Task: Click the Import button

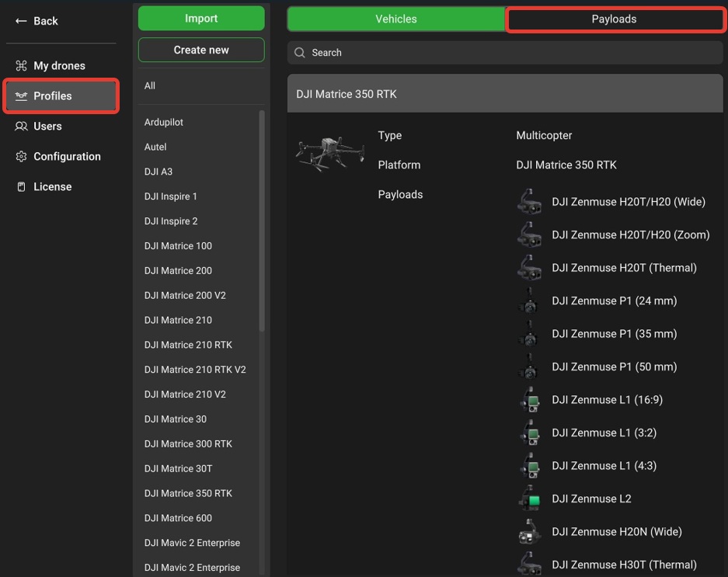Action: pyautogui.click(x=201, y=18)
